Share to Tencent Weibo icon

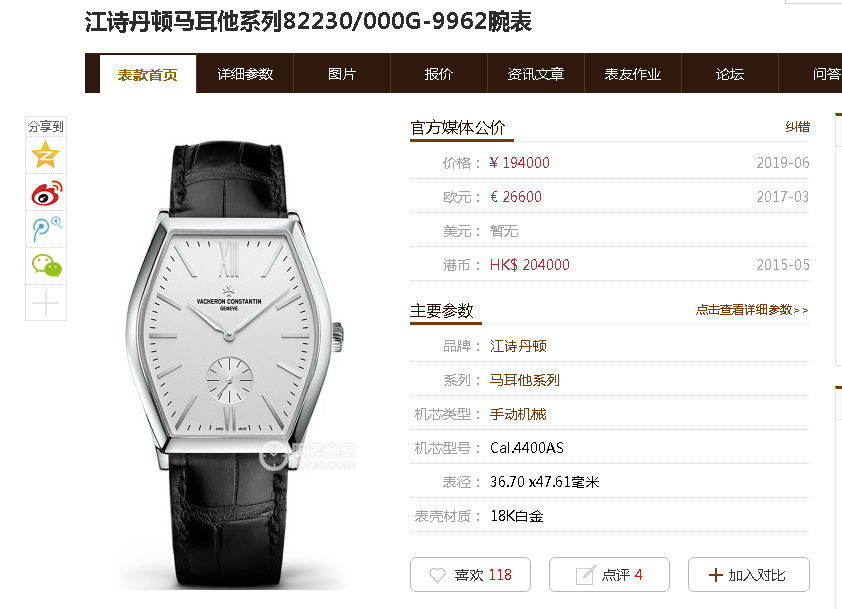point(47,229)
